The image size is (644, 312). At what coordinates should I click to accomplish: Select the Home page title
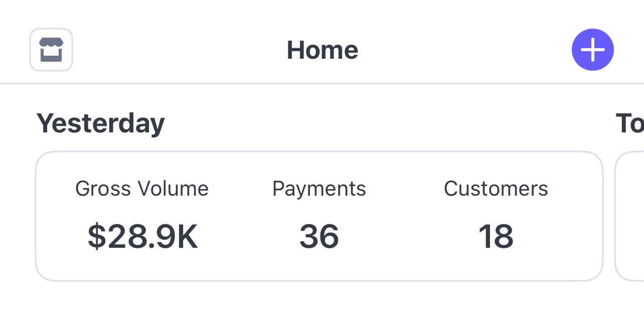[x=322, y=50]
